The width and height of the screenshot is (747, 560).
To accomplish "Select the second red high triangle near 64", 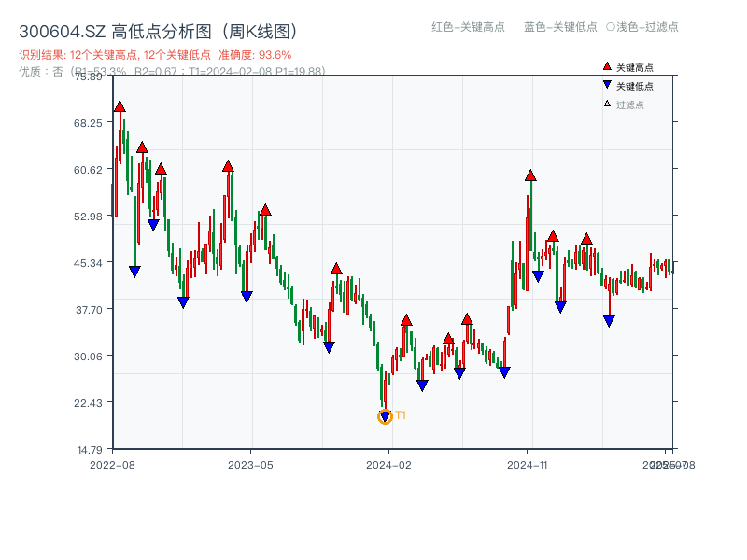I will (x=142, y=147).
